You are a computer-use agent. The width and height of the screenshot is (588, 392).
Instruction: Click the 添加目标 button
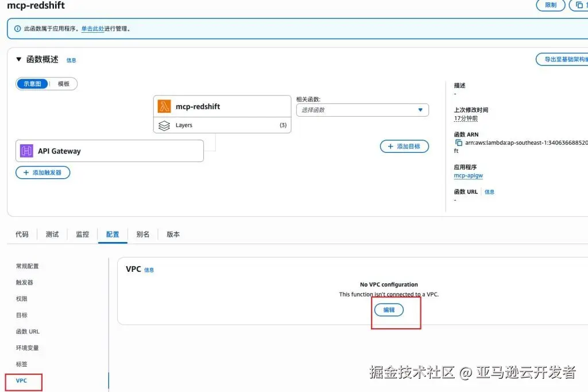click(x=404, y=146)
